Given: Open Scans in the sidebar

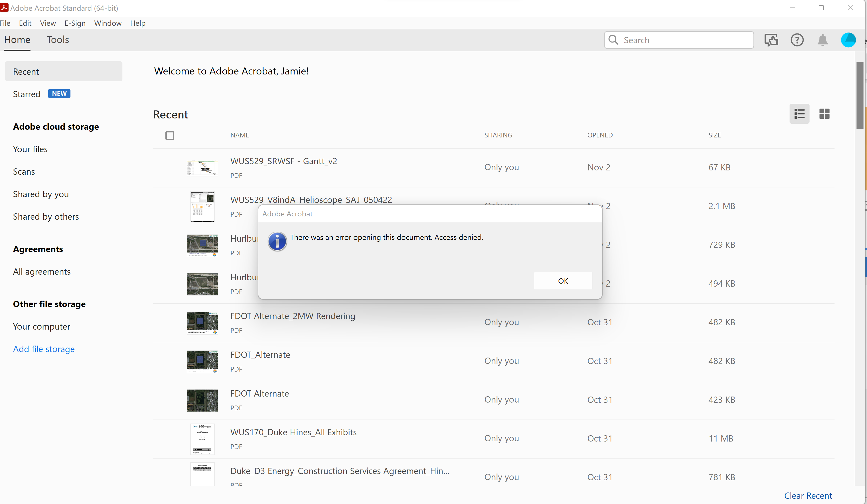Looking at the screenshot, I should click(x=24, y=171).
